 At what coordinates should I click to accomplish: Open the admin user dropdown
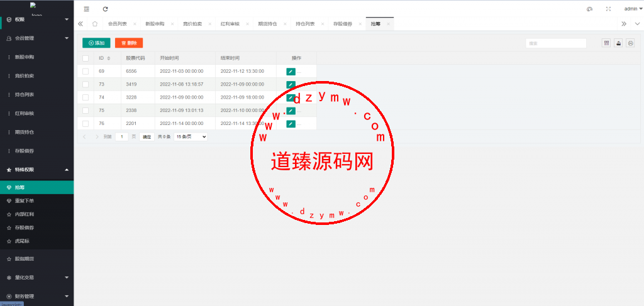click(633, 9)
